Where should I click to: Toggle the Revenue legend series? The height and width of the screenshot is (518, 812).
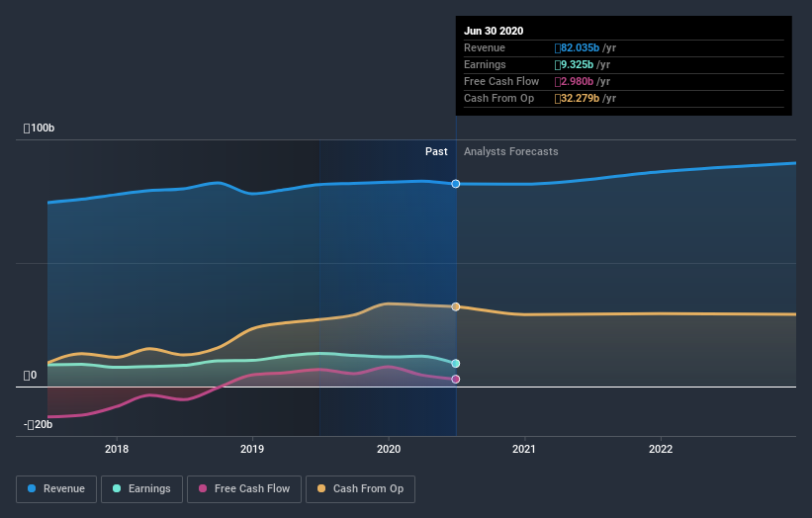click(x=56, y=489)
